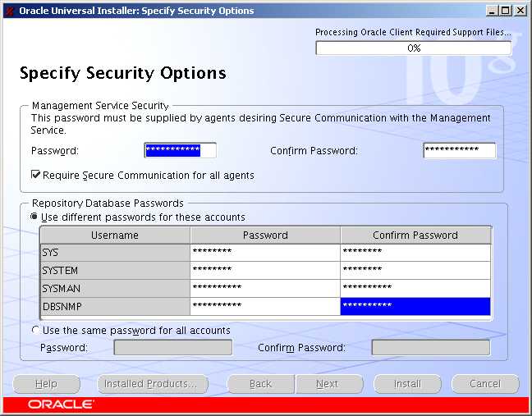The height and width of the screenshot is (416, 532).
Task: Click the Management Service Password field
Action: (x=180, y=150)
